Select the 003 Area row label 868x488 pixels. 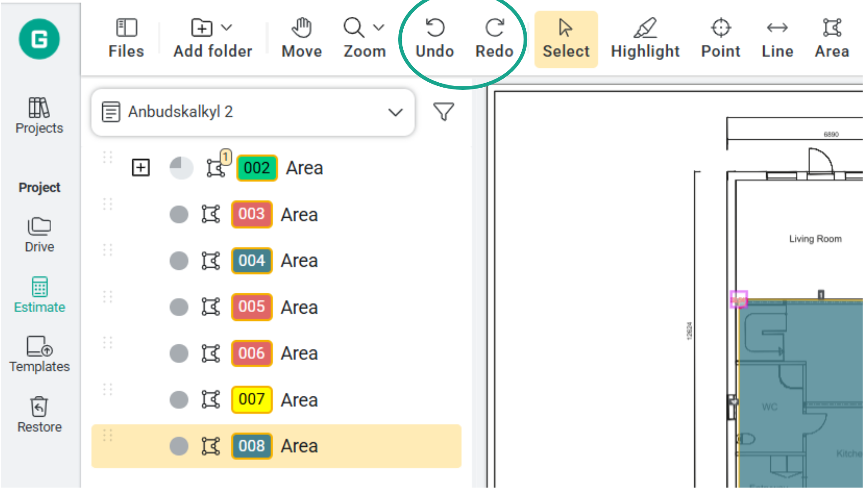coord(299,215)
